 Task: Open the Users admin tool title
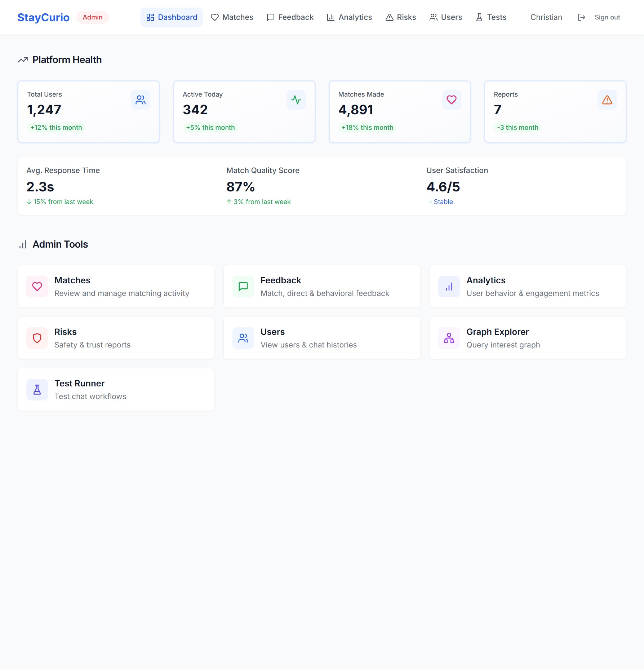(x=272, y=332)
